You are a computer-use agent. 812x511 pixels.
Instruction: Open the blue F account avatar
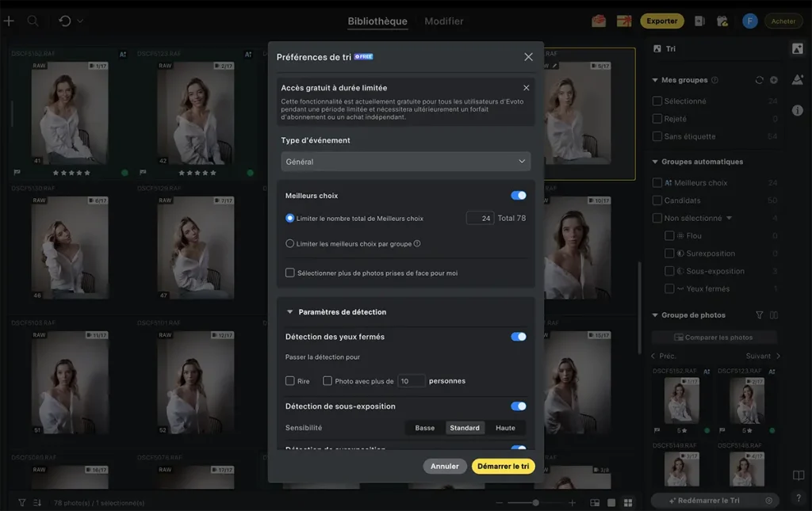[750, 21]
